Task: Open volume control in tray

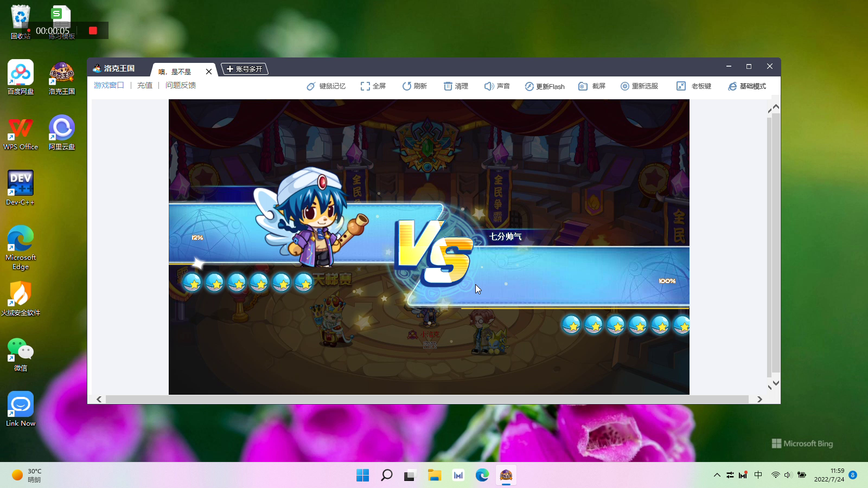Action: [788, 475]
